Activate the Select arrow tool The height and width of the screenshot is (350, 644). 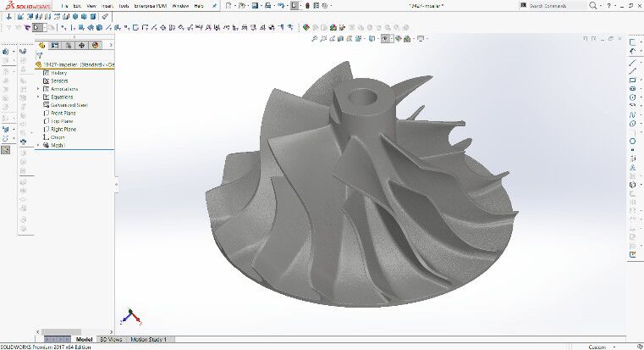tap(36, 28)
